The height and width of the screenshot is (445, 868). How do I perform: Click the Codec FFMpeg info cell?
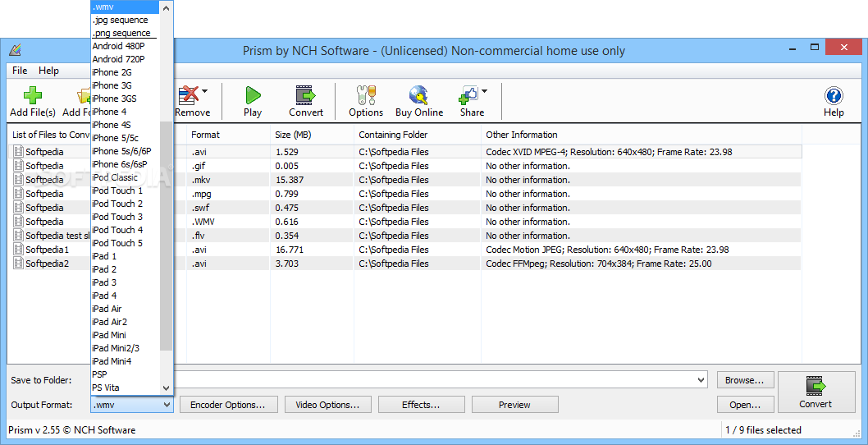pos(599,264)
